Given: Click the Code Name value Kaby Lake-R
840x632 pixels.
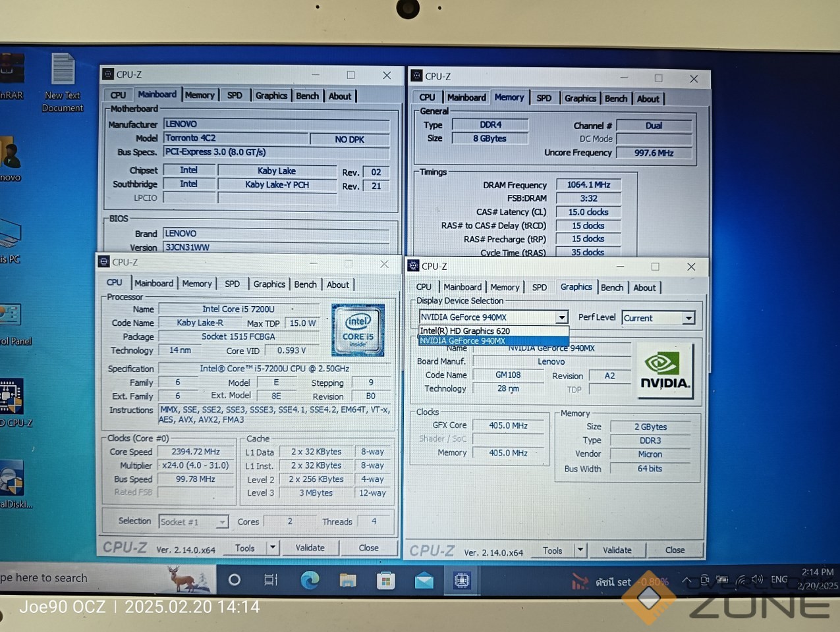Looking at the screenshot, I should click(x=200, y=323).
